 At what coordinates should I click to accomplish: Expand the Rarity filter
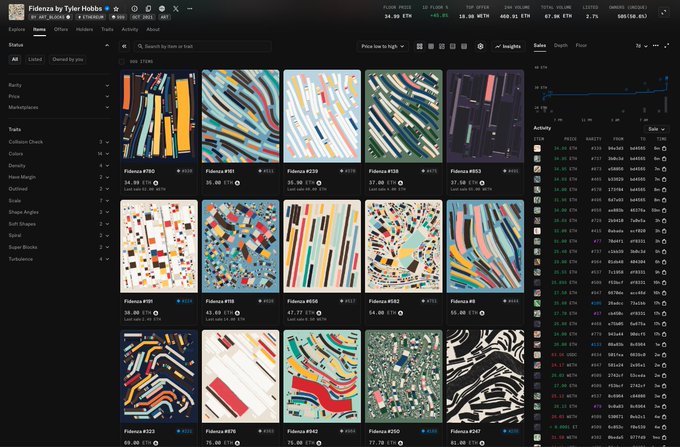point(59,85)
